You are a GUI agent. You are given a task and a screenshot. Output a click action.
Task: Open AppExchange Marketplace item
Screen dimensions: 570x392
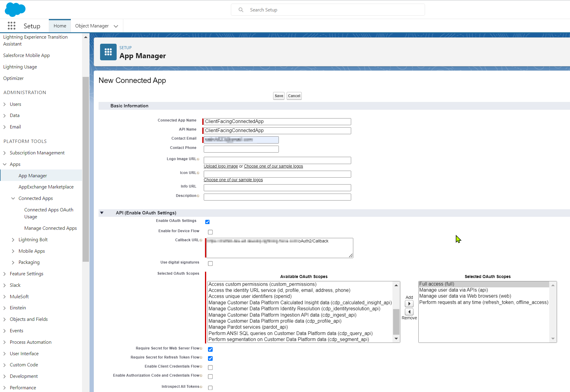click(x=46, y=187)
